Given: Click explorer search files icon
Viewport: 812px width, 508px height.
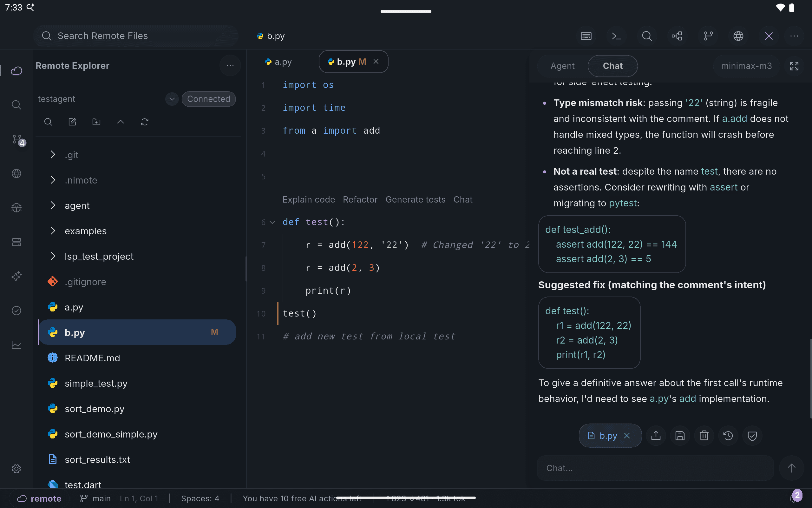Looking at the screenshot, I should 48,122.
